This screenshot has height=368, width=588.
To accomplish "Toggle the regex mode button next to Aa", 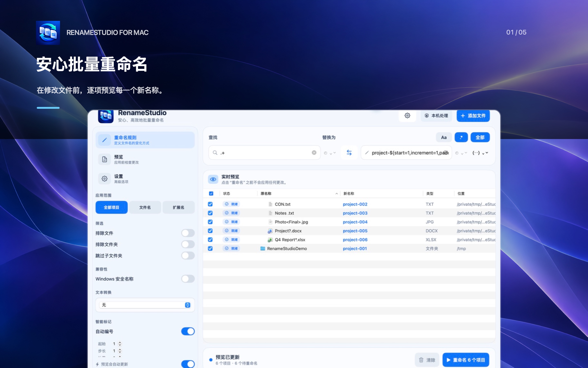I will [x=461, y=137].
